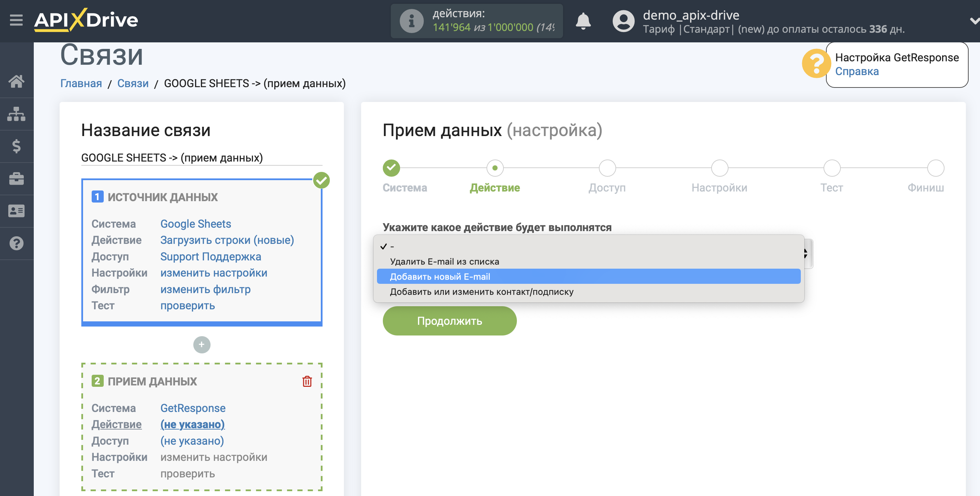Click the ПРИЕМ ДАННЫХ block header
The image size is (980, 496).
tap(152, 381)
